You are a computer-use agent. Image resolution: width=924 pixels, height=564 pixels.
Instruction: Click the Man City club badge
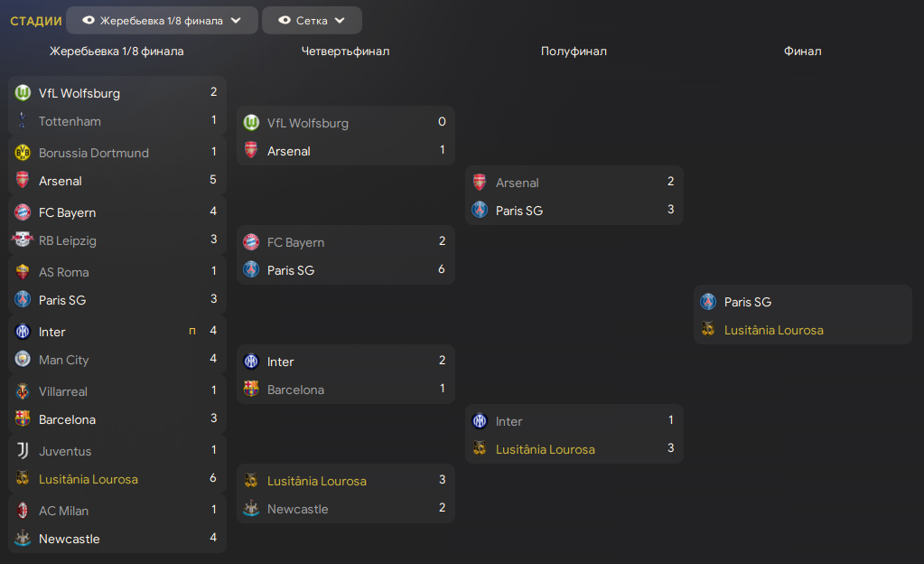23,360
